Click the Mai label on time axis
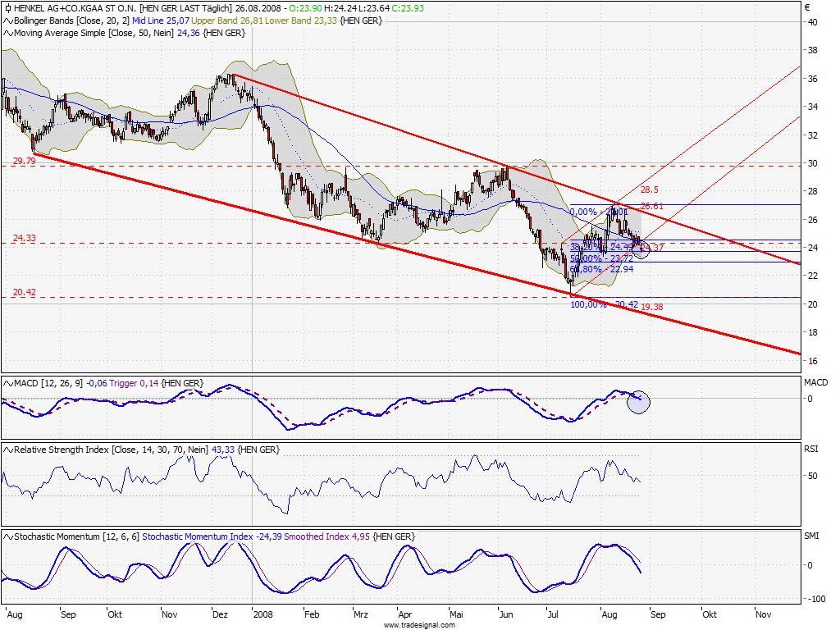This screenshot has width=840, height=630. [x=456, y=614]
